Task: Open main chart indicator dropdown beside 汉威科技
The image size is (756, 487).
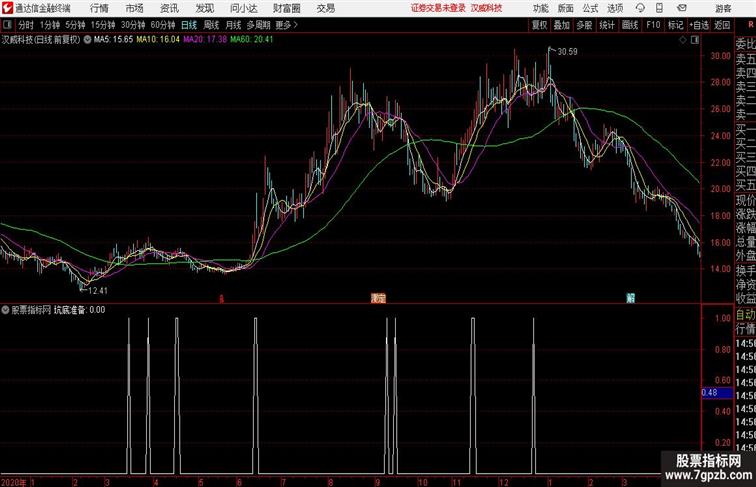Action: (87, 40)
